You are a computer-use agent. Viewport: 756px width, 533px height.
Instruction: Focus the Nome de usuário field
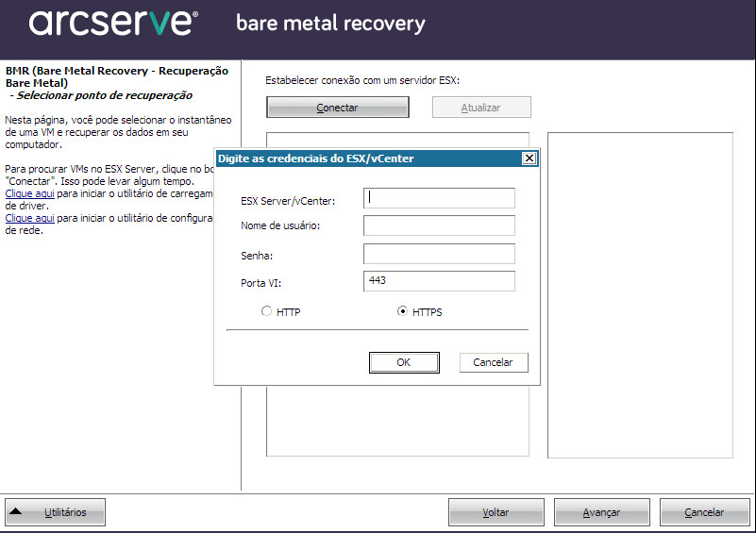[439, 225]
